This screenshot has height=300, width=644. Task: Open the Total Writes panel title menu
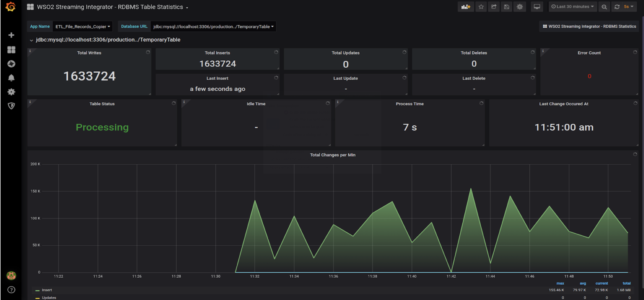click(x=89, y=53)
